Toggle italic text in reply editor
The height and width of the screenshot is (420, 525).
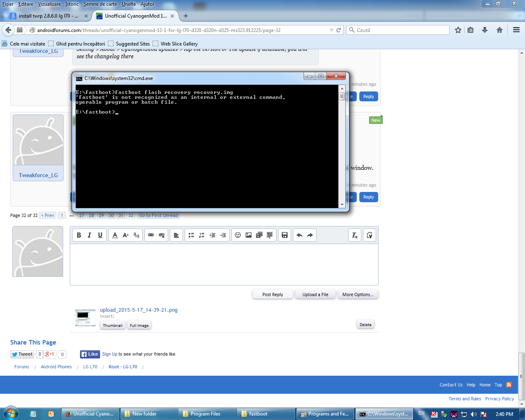pyautogui.click(x=89, y=235)
